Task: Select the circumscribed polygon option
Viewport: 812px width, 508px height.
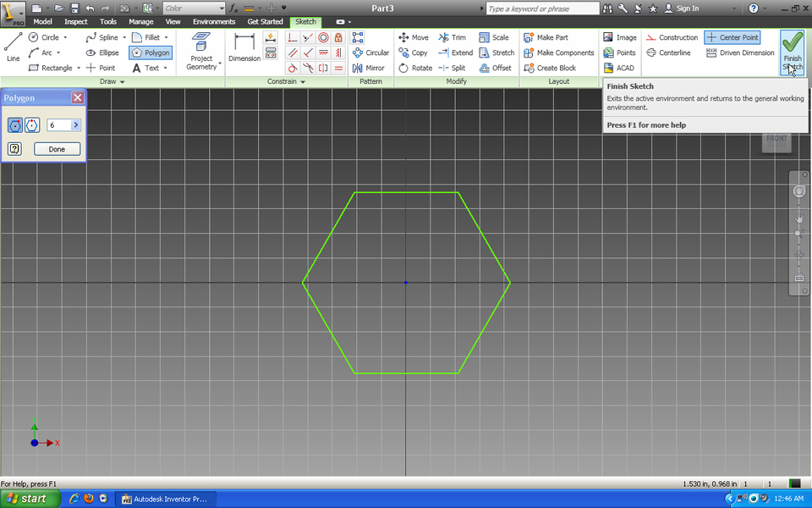Action: 32,125
